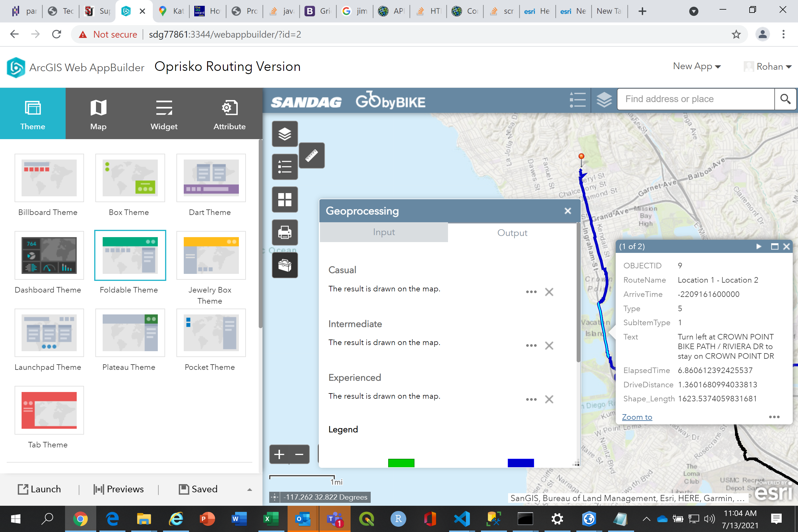The image size is (798, 532).
Task: Click the Geoprocessing panel scrollbar
Action: pyautogui.click(x=578, y=293)
